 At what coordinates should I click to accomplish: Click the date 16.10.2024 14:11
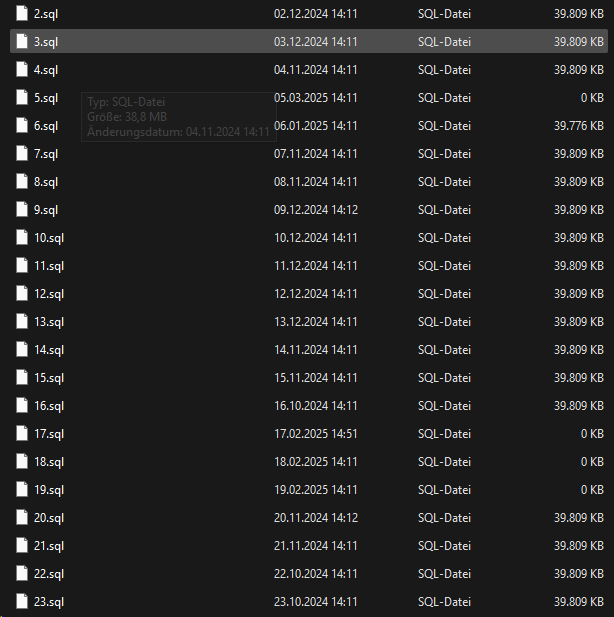click(316, 406)
